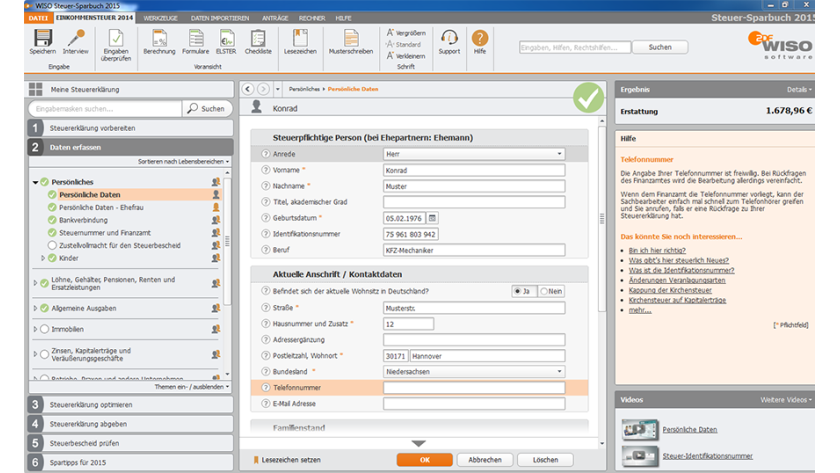
Task: Open Support via headset icon
Action: click(x=449, y=38)
